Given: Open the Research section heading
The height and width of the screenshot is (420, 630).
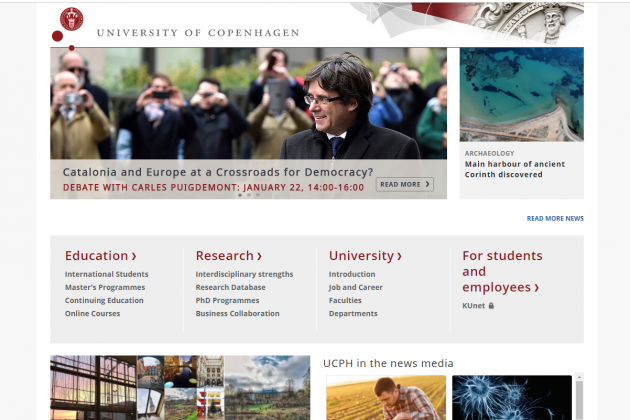Looking at the screenshot, I should [229, 256].
